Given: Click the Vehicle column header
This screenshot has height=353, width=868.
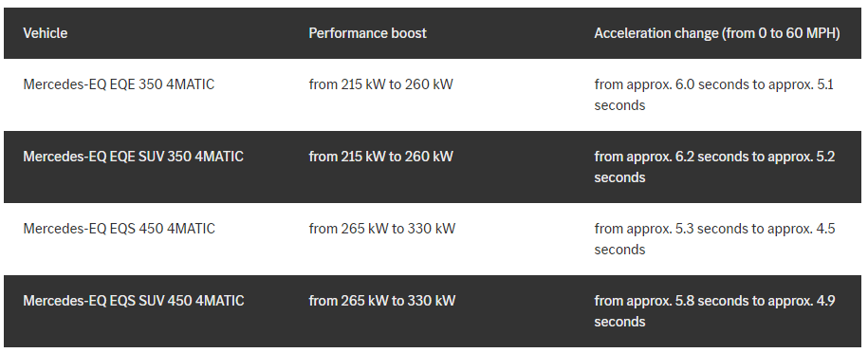Looking at the screenshot, I should point(46,33).
